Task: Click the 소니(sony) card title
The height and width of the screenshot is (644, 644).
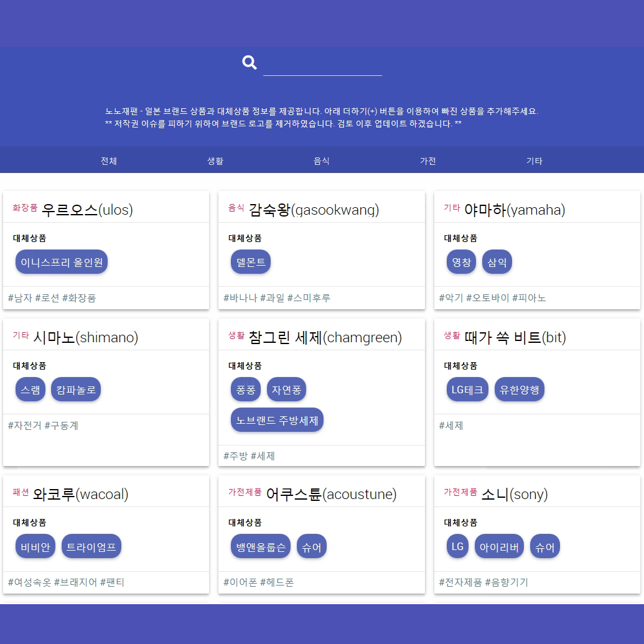Action: pos(514,494)
